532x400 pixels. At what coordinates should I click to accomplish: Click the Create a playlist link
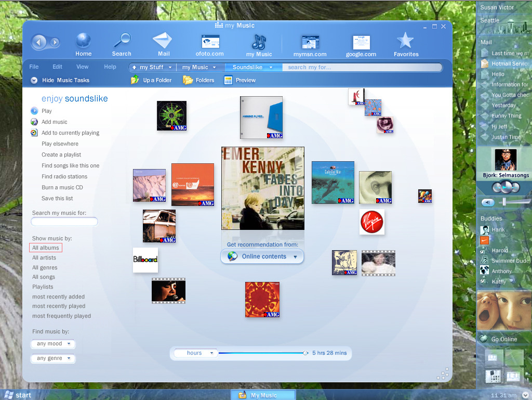[x=61, y=154]
